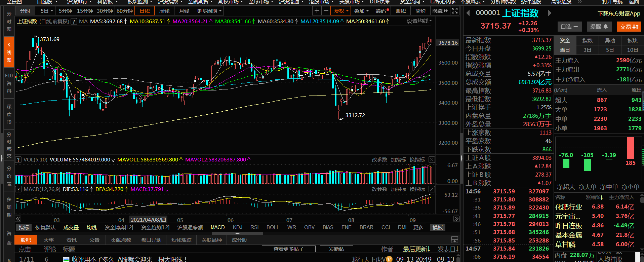This screenshot has width=644, height=262.
Task: Select the 周线 weekly period
Action: coord(164,11)
